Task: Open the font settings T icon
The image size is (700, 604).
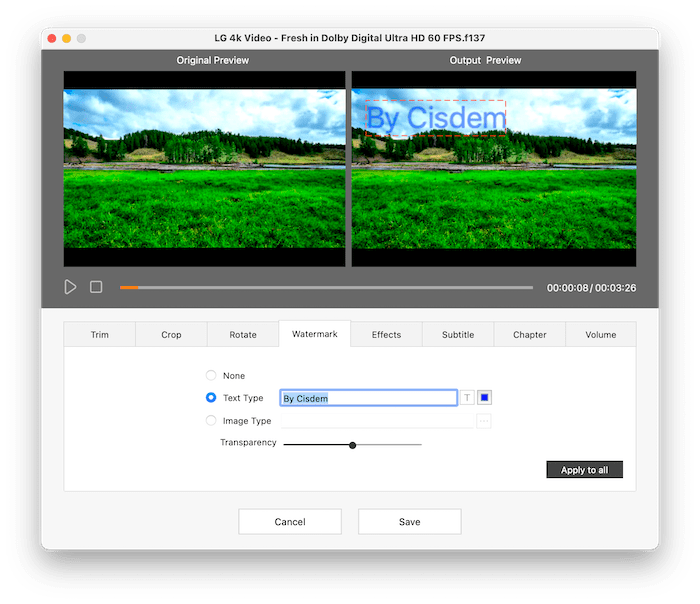Action: [x=467, y=398]
